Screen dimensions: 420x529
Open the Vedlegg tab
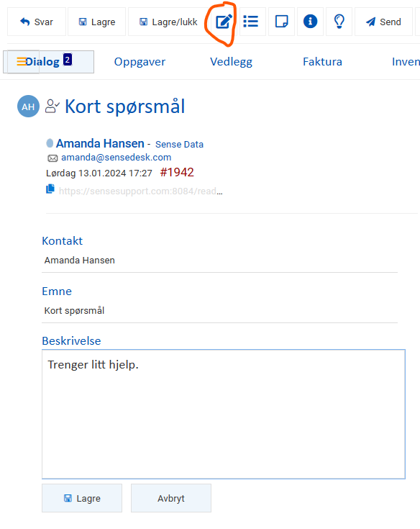coord(231,62)
